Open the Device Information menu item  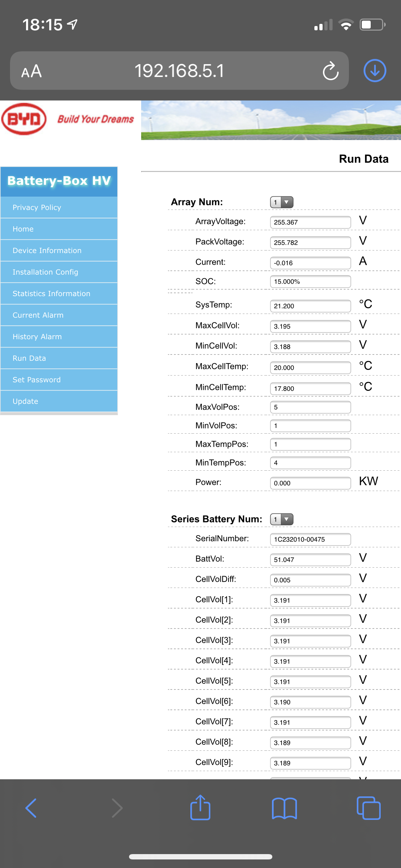click(x=47, y=250)
